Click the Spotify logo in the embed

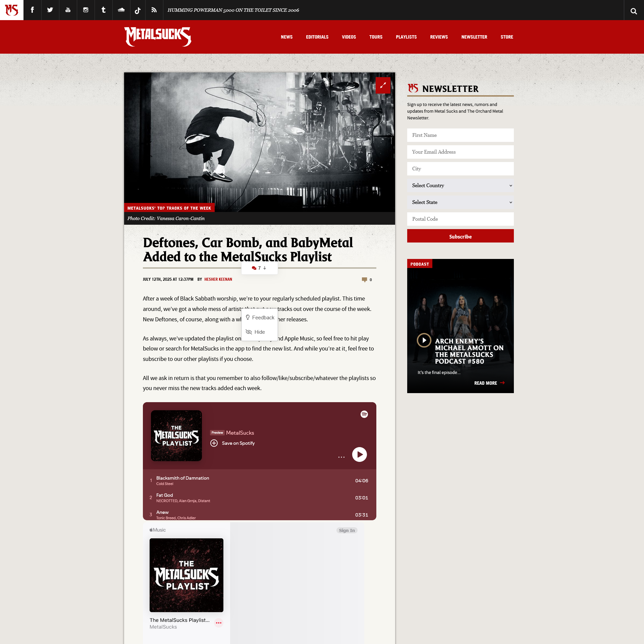tap(364, 414)
